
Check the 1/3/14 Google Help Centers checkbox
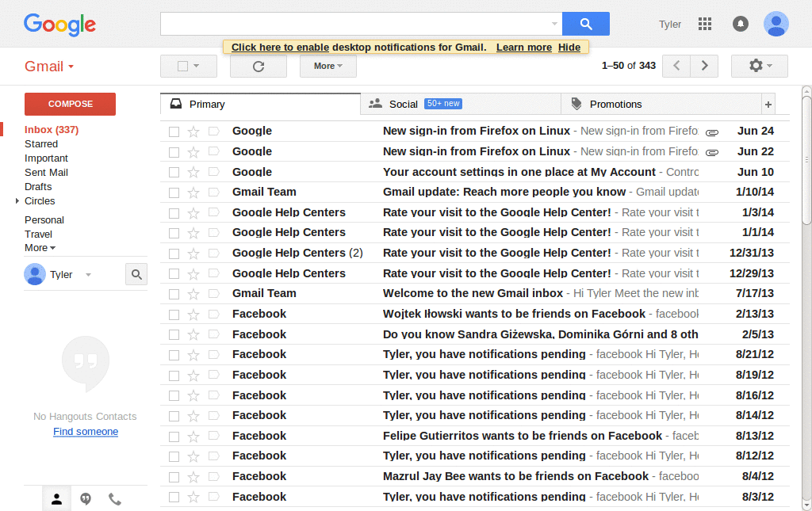tap(174, 213)
